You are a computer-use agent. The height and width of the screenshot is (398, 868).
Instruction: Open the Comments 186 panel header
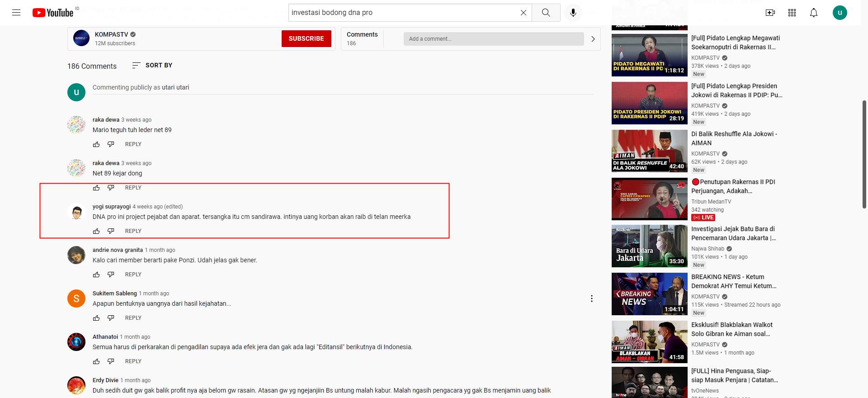(362, 38)
